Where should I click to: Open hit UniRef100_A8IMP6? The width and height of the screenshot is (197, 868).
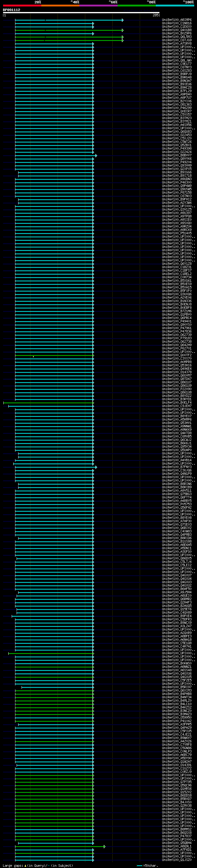[x=177, y=20]
